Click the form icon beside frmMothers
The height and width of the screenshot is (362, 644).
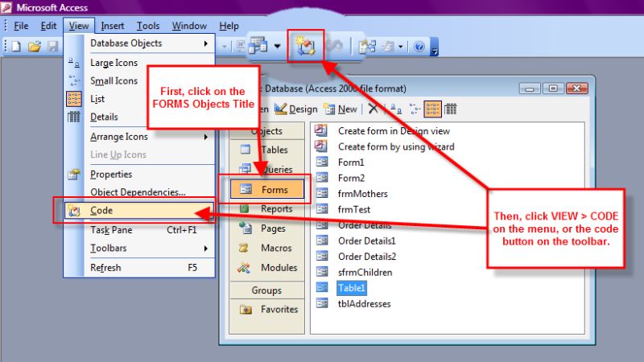pyautogui.click(x=322, y=193)
